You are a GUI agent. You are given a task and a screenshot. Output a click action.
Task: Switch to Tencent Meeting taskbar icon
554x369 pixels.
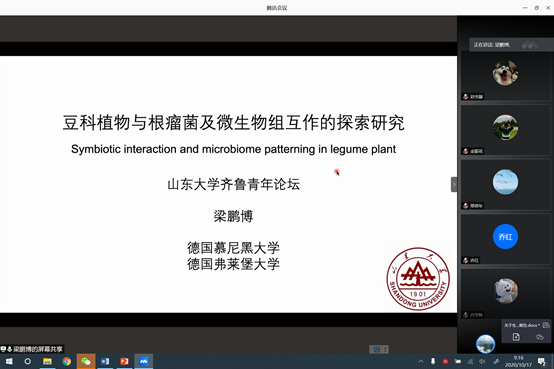143,361
